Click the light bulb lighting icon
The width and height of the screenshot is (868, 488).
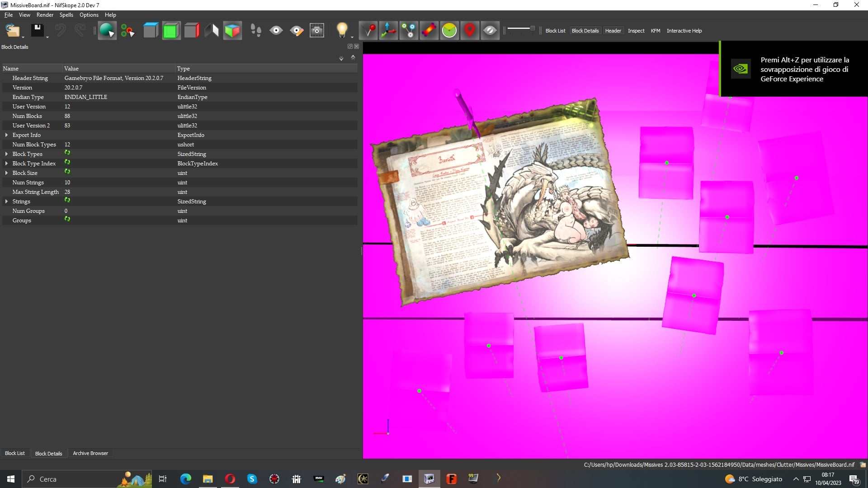pyautogui.click(x=342, y=31)
